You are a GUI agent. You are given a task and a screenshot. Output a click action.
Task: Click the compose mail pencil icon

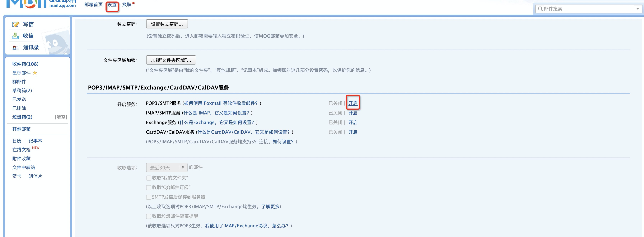click(16, 24)
